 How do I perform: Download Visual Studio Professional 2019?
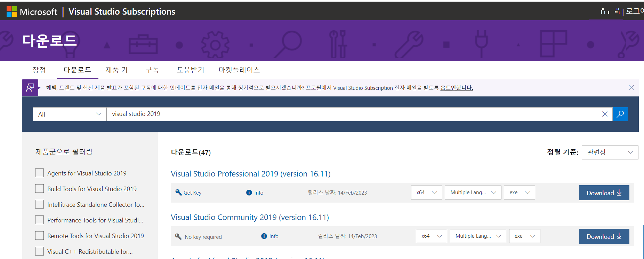[x=604, y=193]
